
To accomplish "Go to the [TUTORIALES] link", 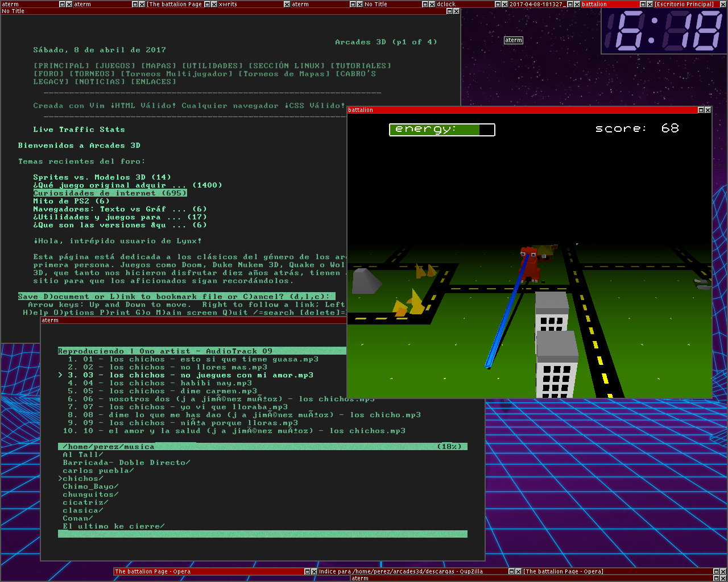I will coord(361,66).
